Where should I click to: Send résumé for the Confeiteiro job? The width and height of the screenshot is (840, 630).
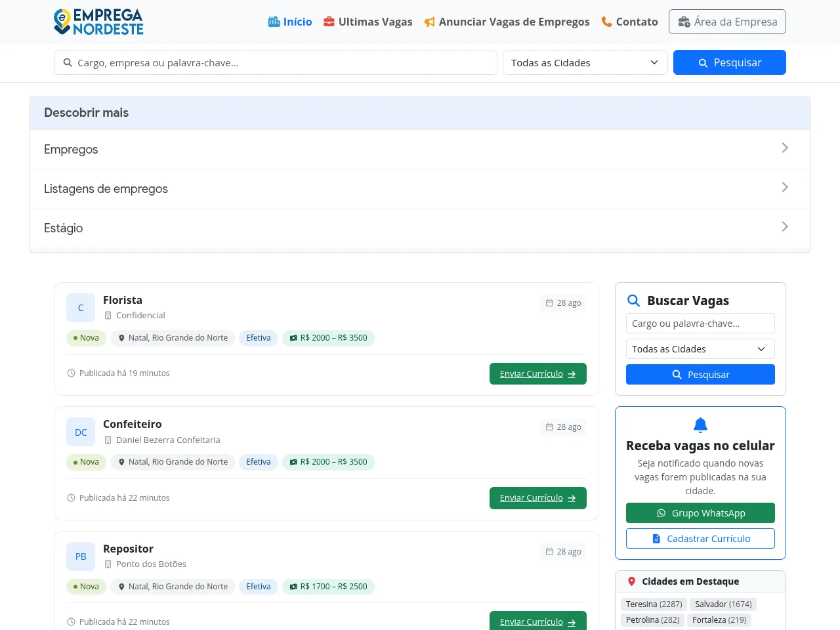538,498
